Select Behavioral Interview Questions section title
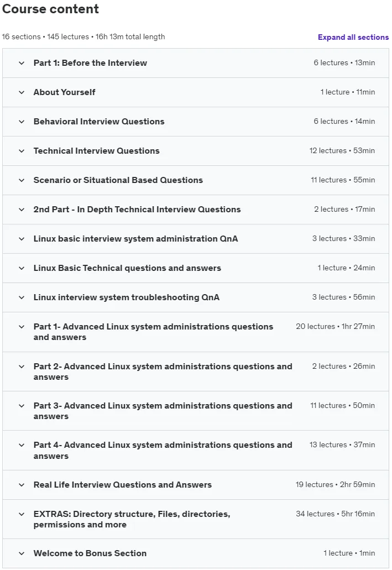The image size is (392, 570). (99, 122)
